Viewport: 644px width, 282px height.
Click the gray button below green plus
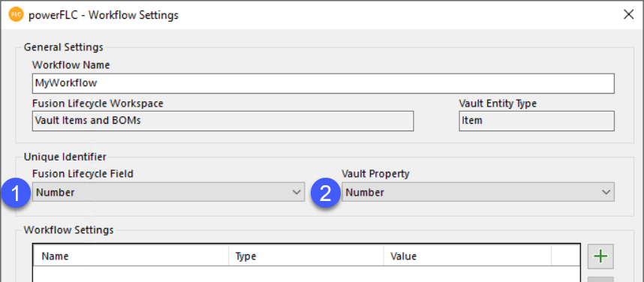pos(601,280)
